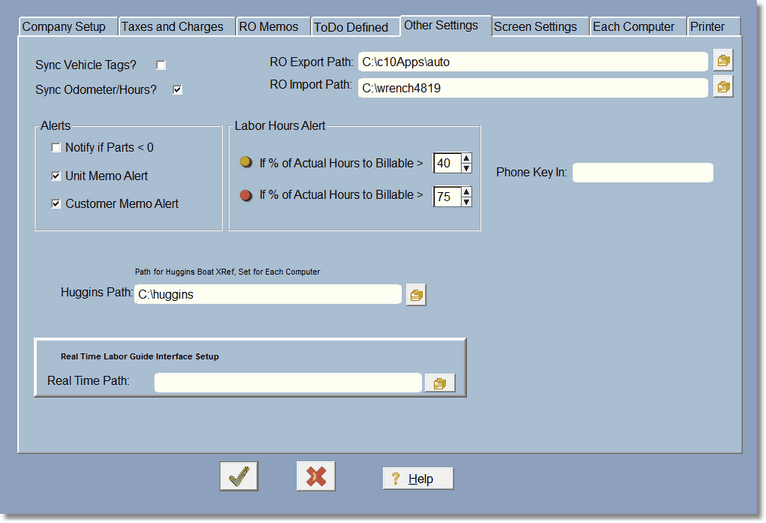Screen dimensions: 766x523
Task: Uncheck Unit Memo Alert
Action: 57,176
